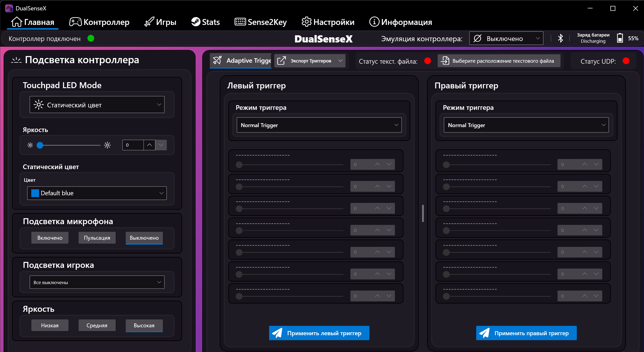Click the touchpad brightness slider handle
Screen dimensions: 644x352
[40, 145]
